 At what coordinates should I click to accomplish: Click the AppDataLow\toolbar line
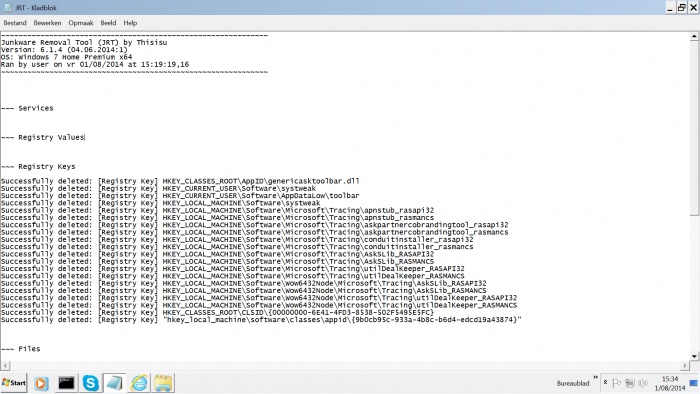coord(180,195)
